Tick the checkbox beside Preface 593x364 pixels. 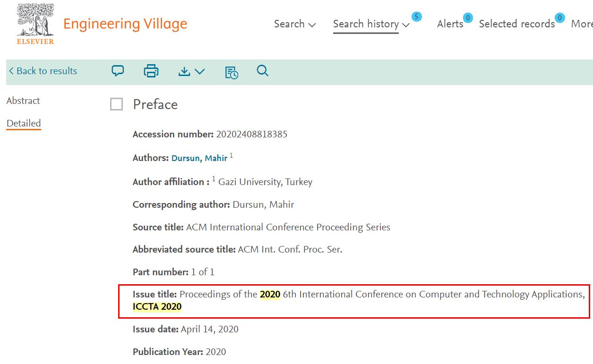pos(116,104)
